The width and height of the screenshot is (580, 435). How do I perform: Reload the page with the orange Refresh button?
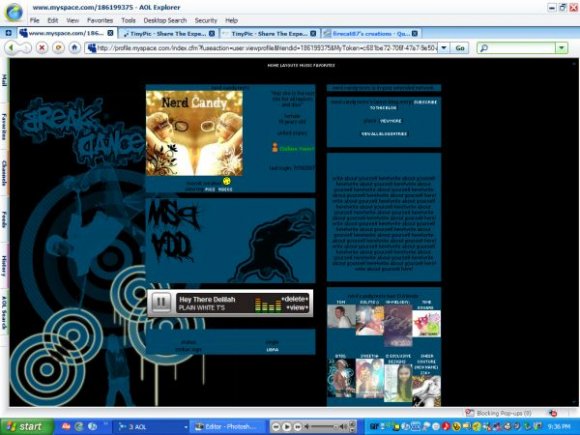point(58,48)
